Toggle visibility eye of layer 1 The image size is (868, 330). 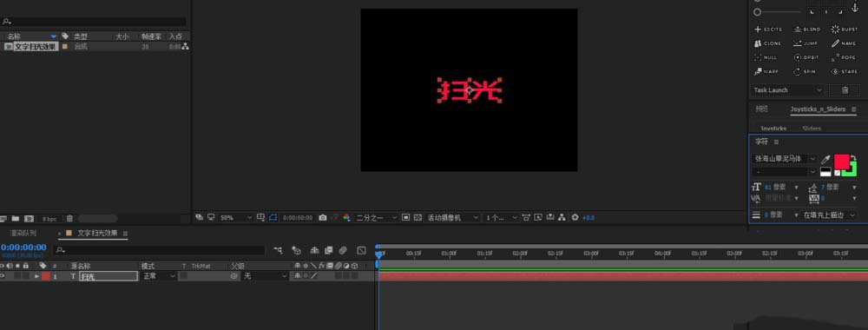pos(3,276)
